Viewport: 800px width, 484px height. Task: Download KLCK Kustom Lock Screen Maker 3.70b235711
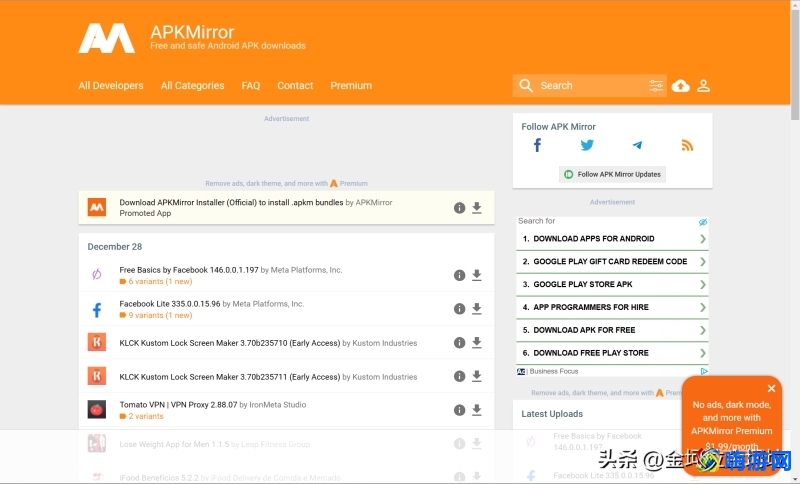click(x=477, y=376)
